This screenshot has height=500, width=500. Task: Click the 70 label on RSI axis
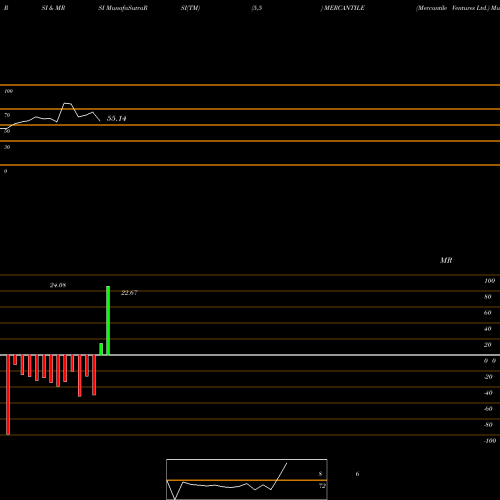(7, 115)
